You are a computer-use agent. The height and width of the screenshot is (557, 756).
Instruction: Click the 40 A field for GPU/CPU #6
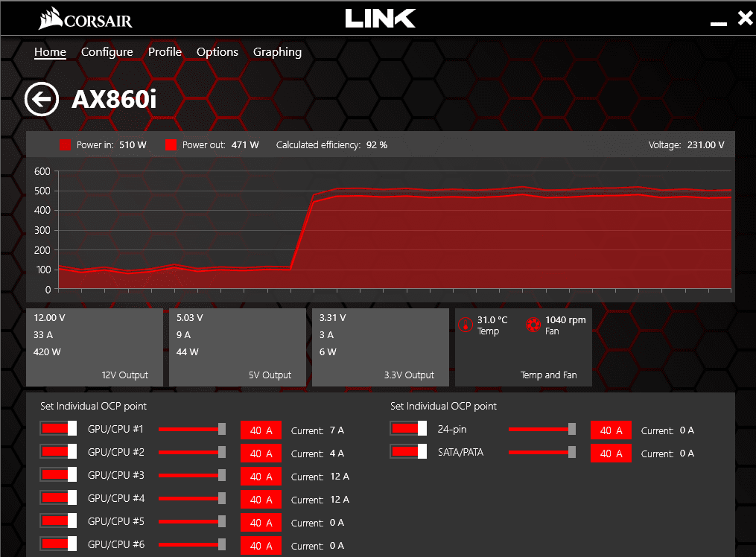(x=261, y=546)
